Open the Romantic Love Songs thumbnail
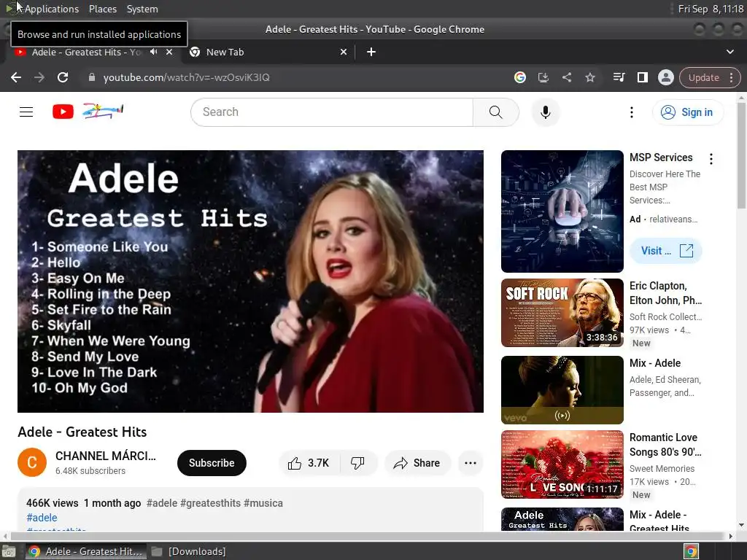This screenshot has height=560, width=747. (562, 464)
